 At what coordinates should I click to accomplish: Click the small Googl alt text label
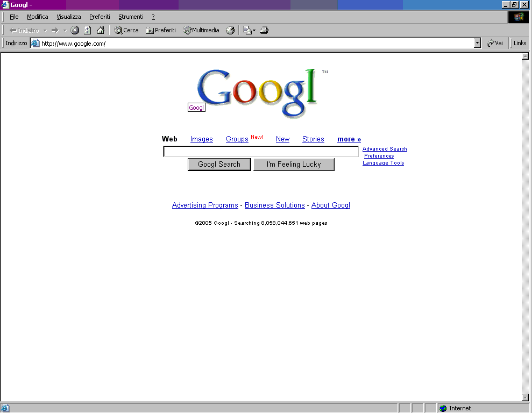(196, 108)
